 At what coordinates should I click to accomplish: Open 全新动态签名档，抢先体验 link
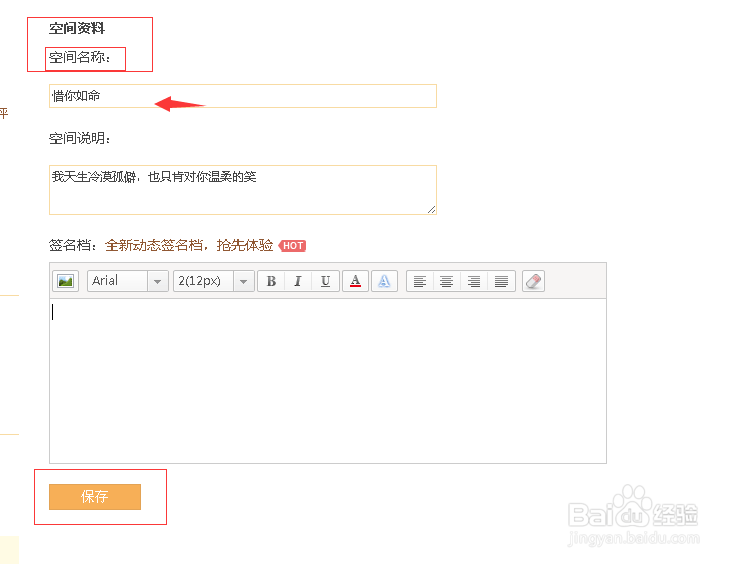point(189,245)
